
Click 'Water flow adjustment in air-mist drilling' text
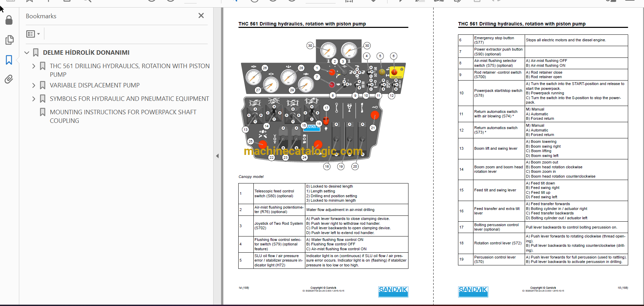click(x=340, y=210)
